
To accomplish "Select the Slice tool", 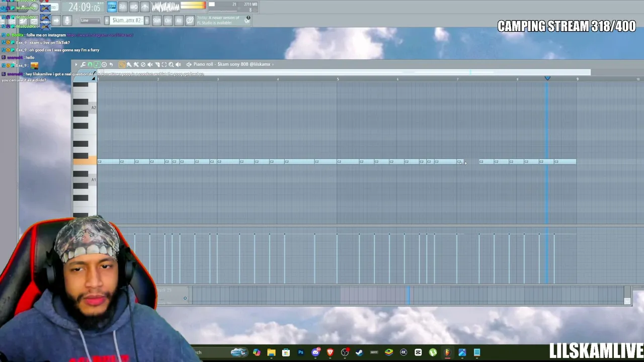I will (x=157, y=64).
